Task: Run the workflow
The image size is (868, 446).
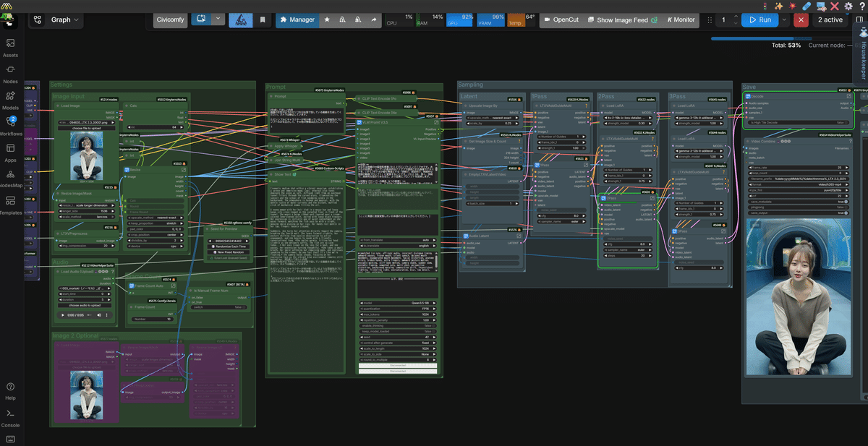Action: 759,20
